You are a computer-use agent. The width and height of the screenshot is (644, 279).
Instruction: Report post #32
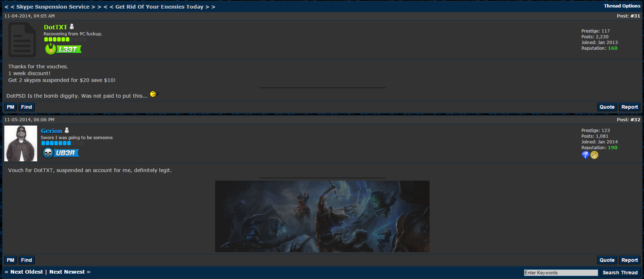click(630, 260)
